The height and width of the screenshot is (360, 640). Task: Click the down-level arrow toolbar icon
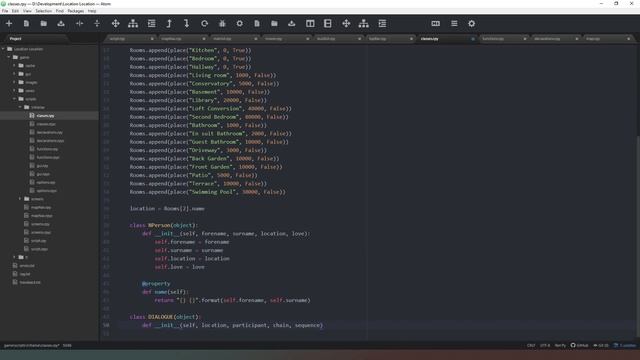pos(187,24)
